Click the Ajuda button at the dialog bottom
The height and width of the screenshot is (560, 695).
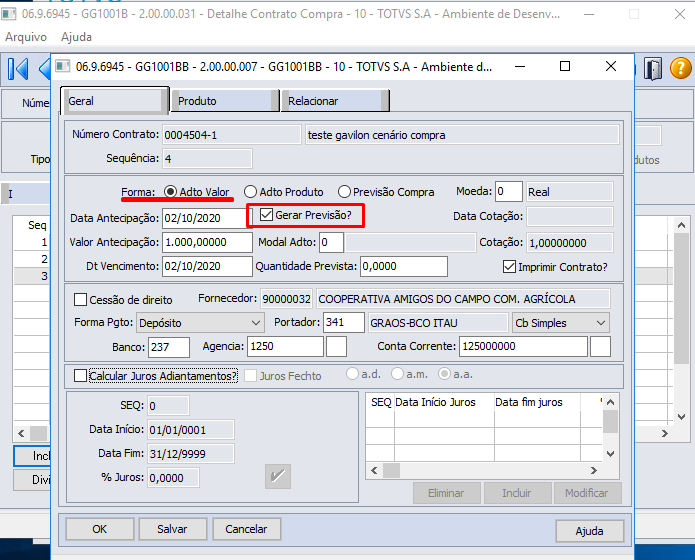(x=590, y=531)
